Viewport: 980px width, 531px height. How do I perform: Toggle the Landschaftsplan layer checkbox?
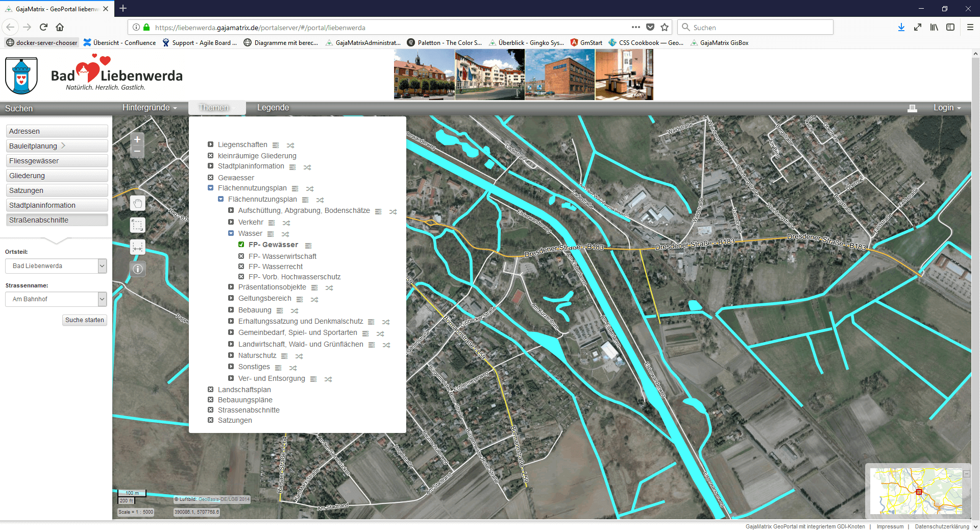point(210,390)
